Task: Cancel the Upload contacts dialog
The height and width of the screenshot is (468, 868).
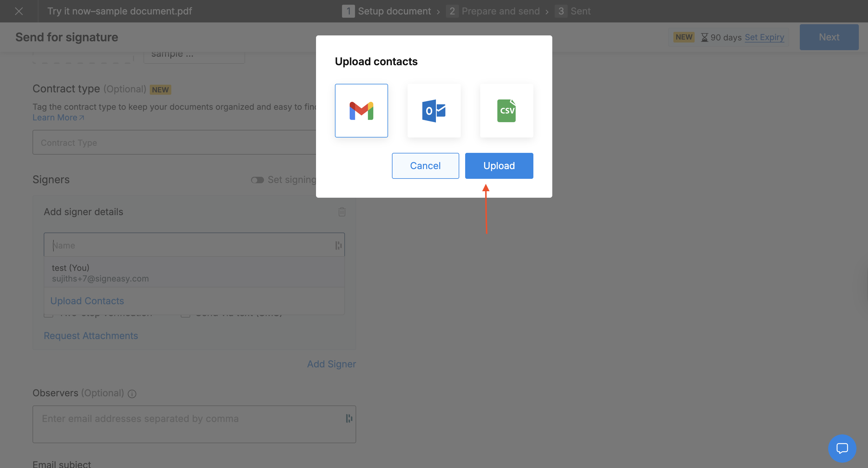Action: [425, 166]
